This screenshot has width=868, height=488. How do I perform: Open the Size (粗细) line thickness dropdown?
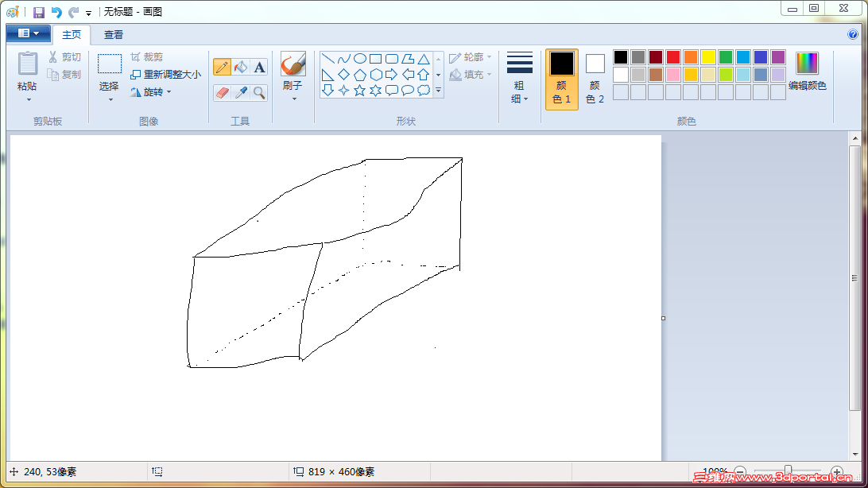tap(519, 78)
